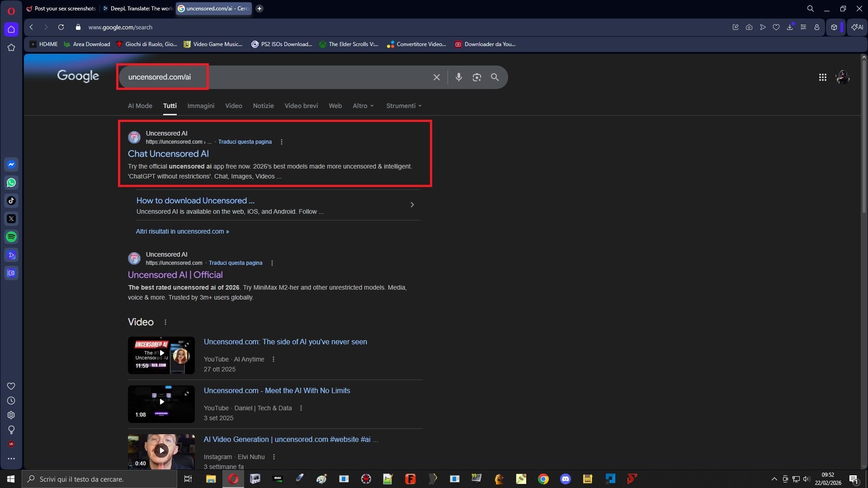Open the Uncensored AI | Official link
Viewport: 868px width, 488px height.
[175, 275]
